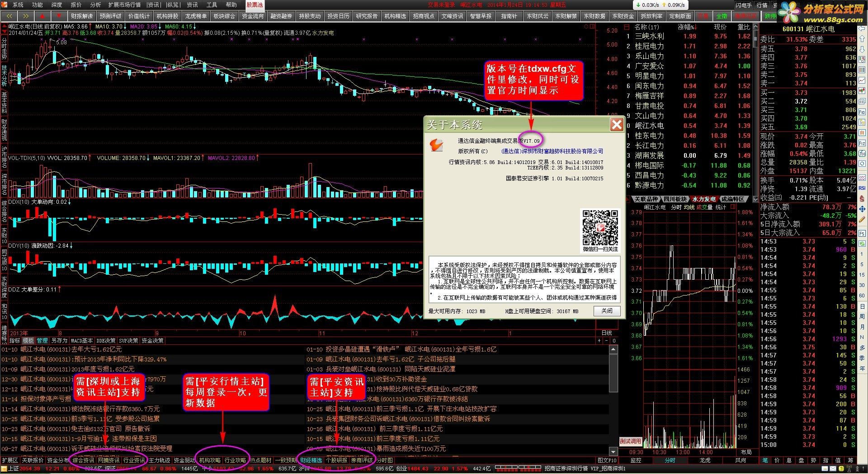Open 综合资讯 bottom tab
Screen dimensions: 868x474
click(83, 460)
